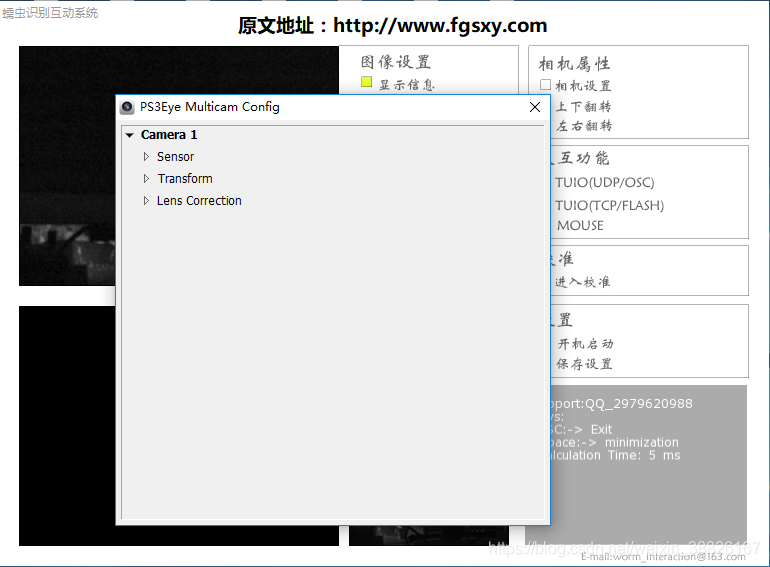Select the Camera 1 tree label
The height and width of the screenshot is (567, 770).
(x=169, y=135)
